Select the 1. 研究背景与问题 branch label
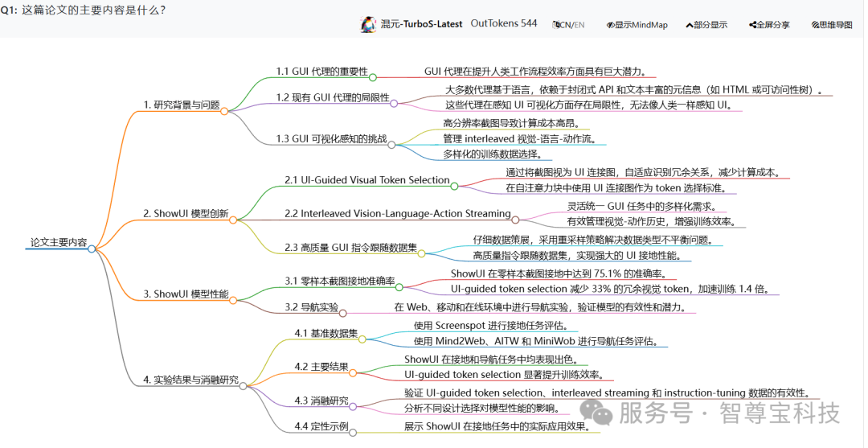 coord(182,104)
